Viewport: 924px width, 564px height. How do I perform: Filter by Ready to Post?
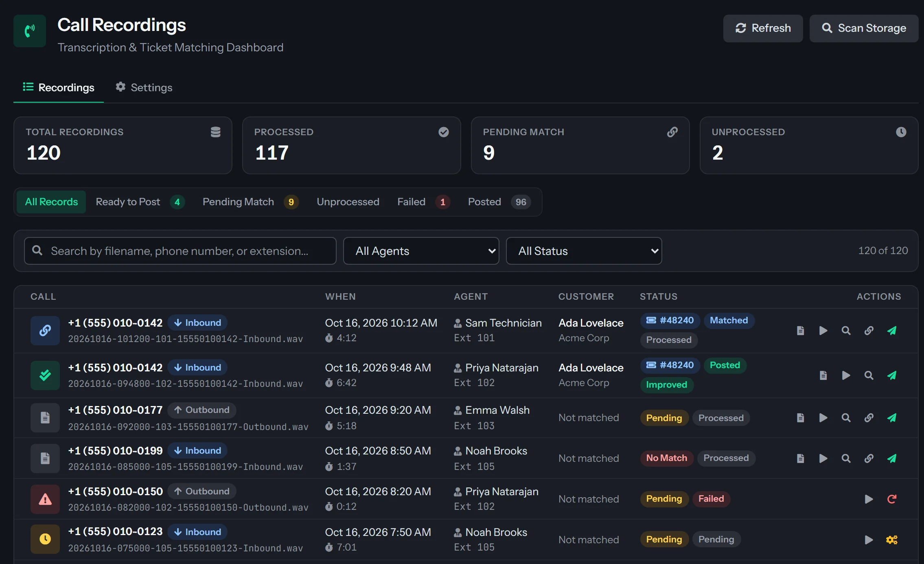140,202
